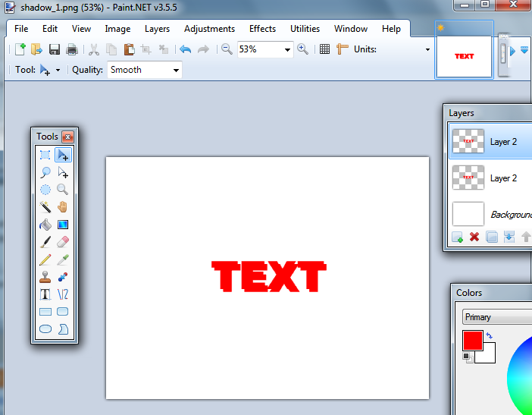Click the Save toolbar icon

[55, 49]
